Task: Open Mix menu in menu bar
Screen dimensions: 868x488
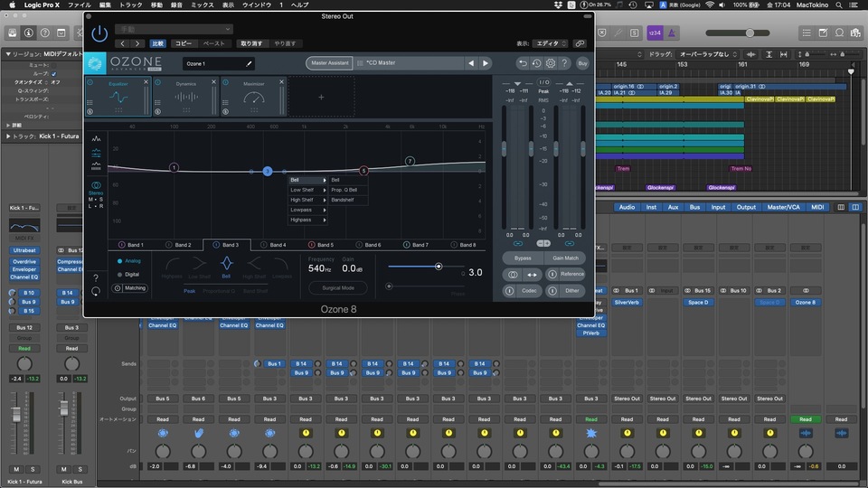Action: click(x=202, y=5)
